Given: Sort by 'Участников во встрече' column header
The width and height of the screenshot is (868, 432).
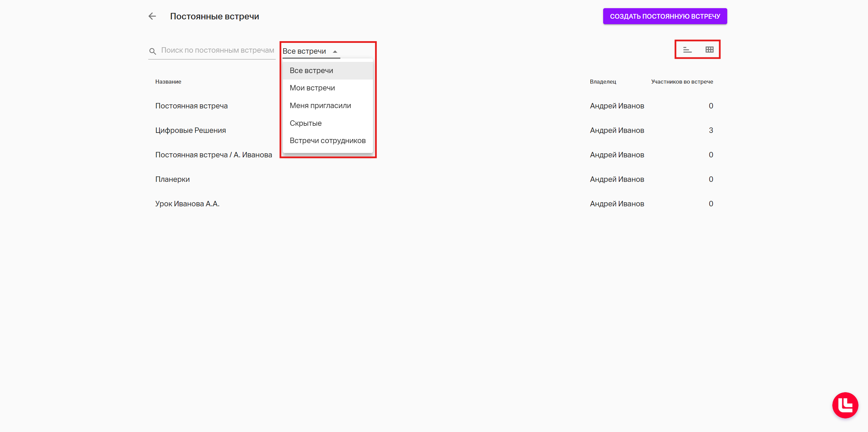Looking at the screenshot, I should 682,82.
